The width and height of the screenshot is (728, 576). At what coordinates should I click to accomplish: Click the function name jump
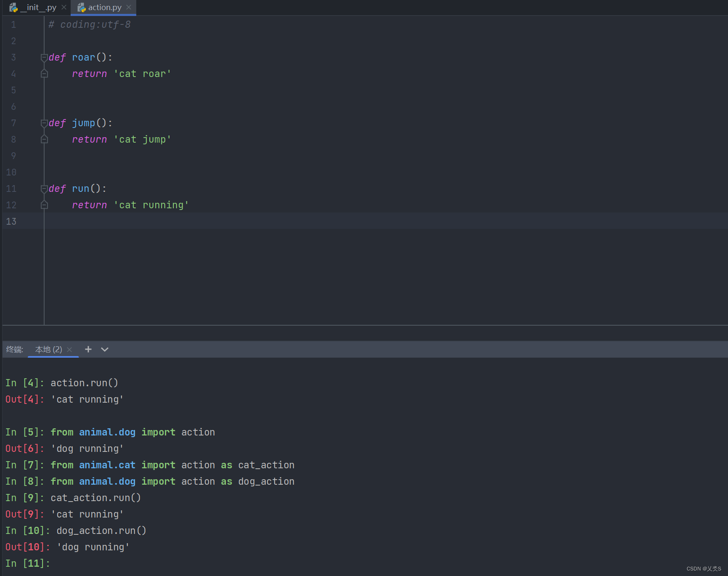pos(84,123)
